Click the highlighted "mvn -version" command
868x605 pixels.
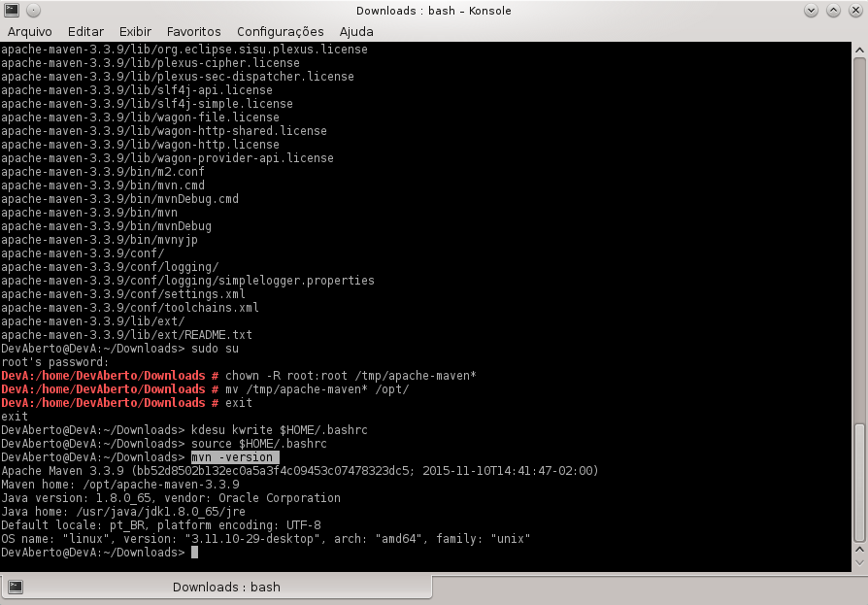click(234, 456)
